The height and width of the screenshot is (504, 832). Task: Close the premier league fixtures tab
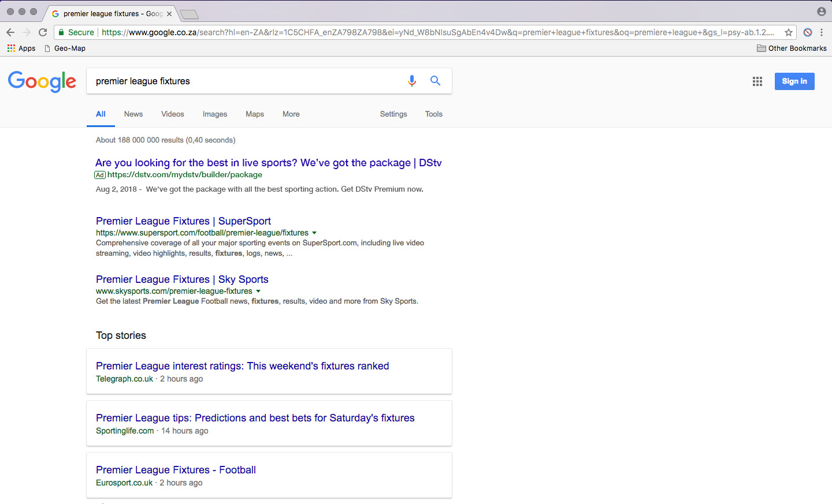pos(169,13)
